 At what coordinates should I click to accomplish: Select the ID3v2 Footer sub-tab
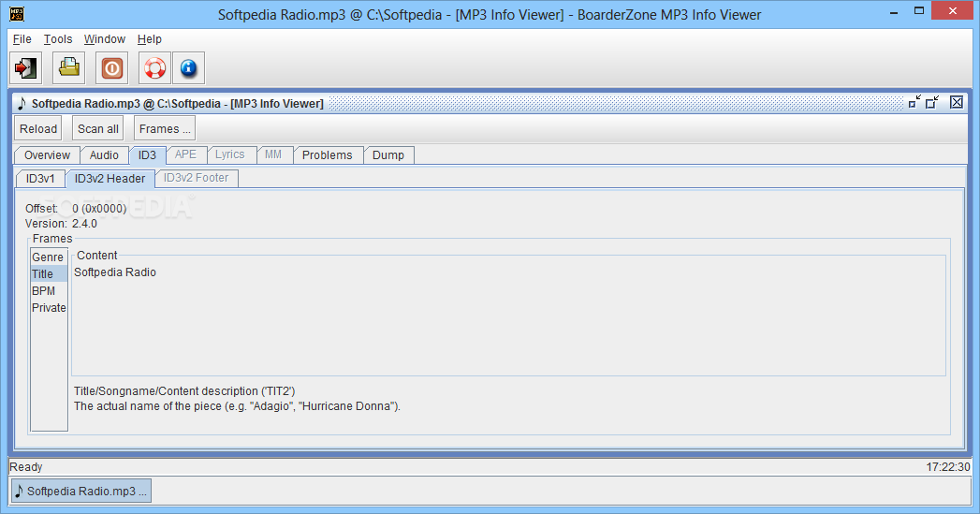click(x=197, y=178)
